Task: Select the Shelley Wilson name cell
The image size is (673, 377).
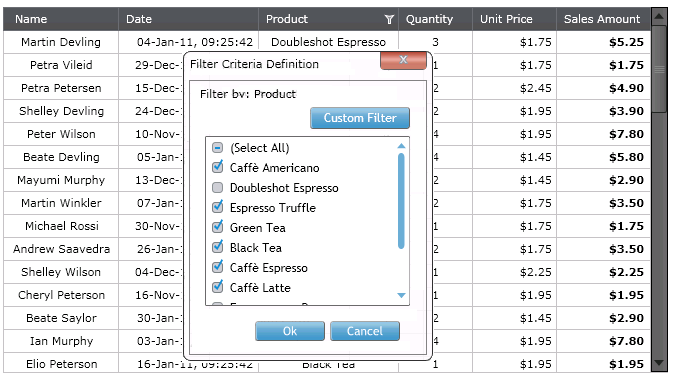Action: (61, 272)
